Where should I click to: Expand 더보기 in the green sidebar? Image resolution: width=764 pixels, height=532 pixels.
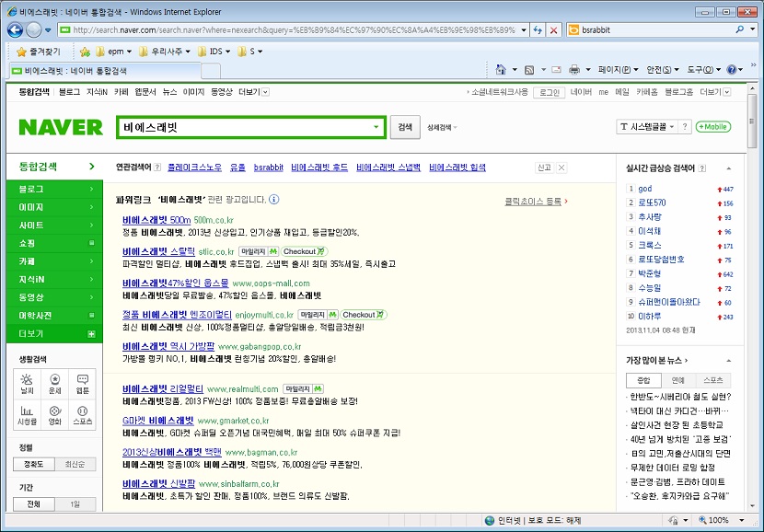click(x=54, y=334)
